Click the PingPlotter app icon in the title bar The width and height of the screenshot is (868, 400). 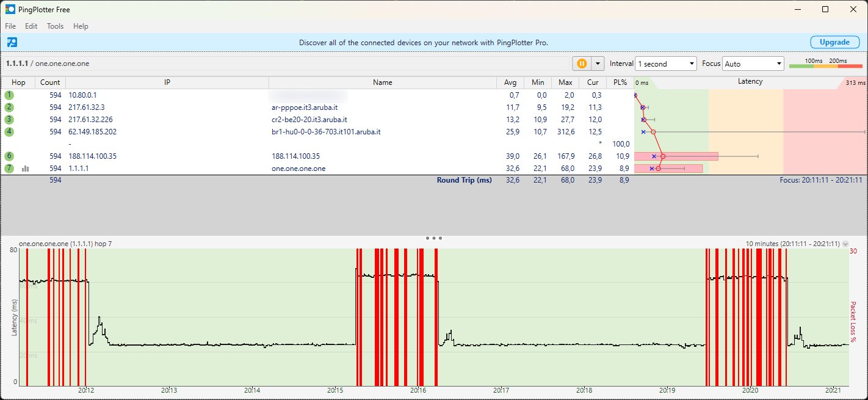[x=10, y=9]
